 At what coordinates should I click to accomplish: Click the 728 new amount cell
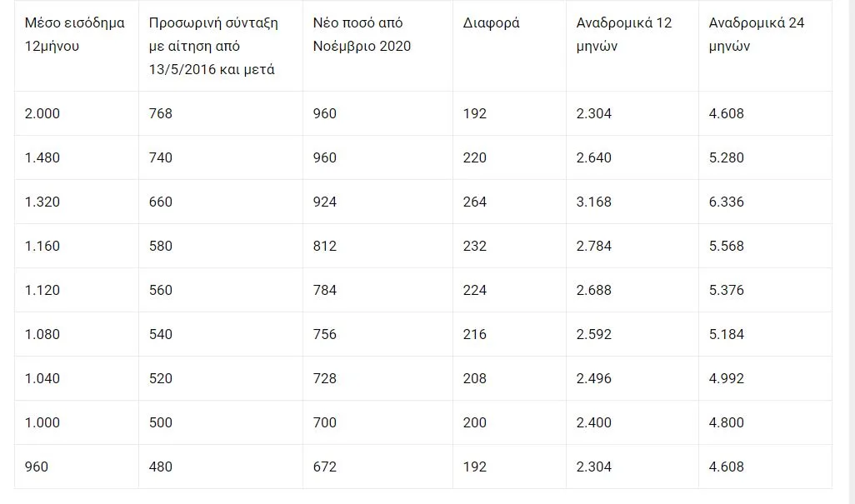coord(325,378)
